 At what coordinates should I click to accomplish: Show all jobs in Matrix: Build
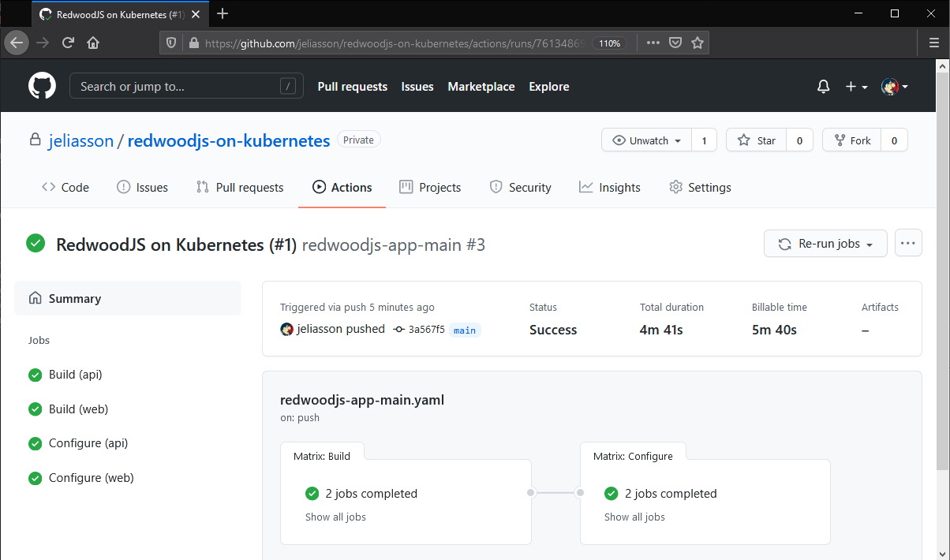[335, 517]
